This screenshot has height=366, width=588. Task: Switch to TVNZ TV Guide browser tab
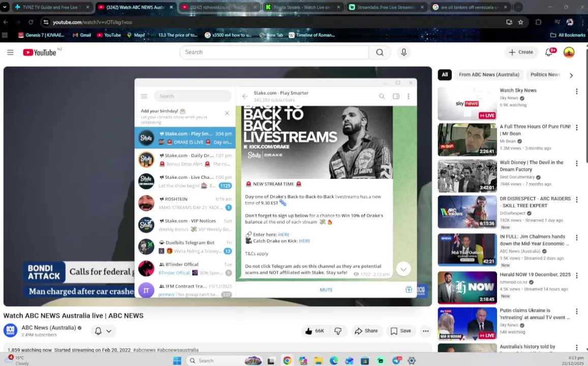pos(52,7)
